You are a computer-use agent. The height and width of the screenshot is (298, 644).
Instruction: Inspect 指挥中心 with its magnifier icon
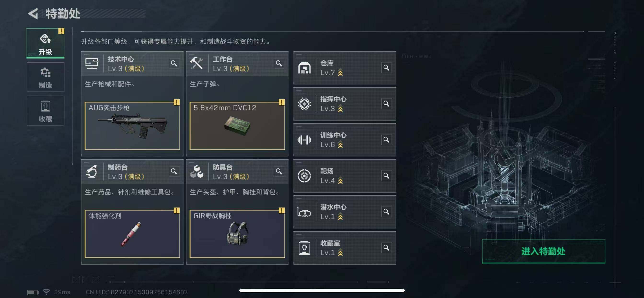[386, 104]
